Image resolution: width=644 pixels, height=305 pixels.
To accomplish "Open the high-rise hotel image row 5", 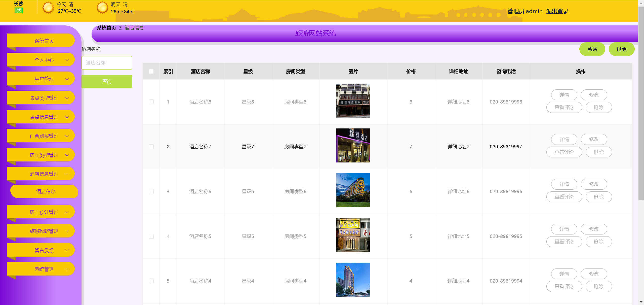I will (353, 280).
